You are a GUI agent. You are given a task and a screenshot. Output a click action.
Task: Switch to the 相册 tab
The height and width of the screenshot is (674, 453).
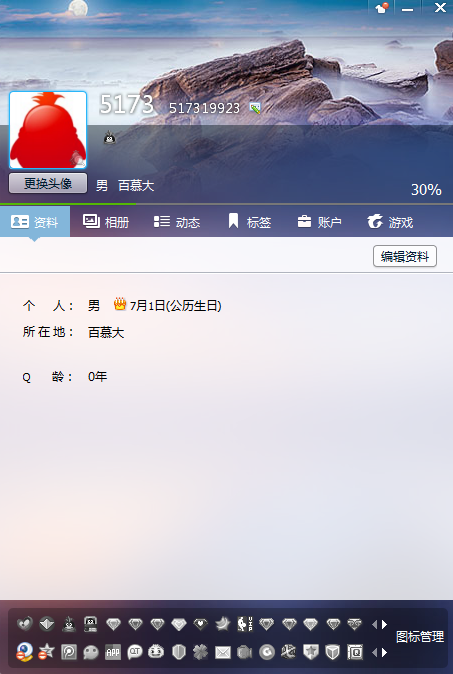click(x=106, y=222)
